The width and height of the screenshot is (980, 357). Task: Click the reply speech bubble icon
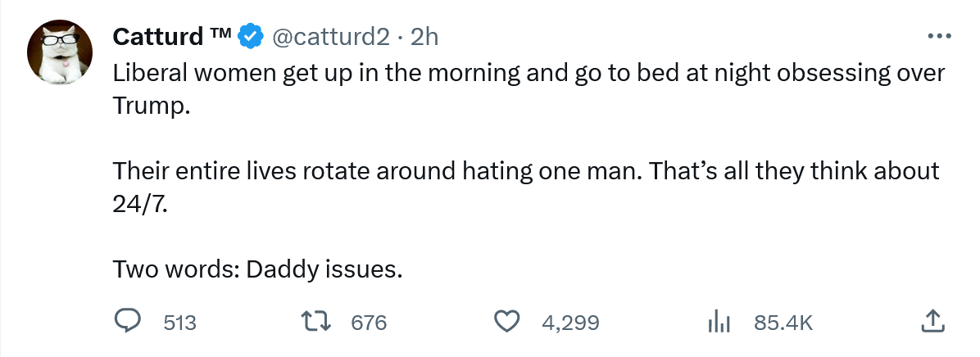tap(126, 323)
